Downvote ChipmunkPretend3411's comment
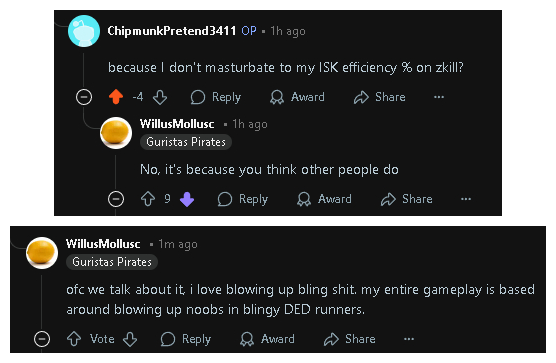Viewport: 556px width, 363px height. (160, 97)
